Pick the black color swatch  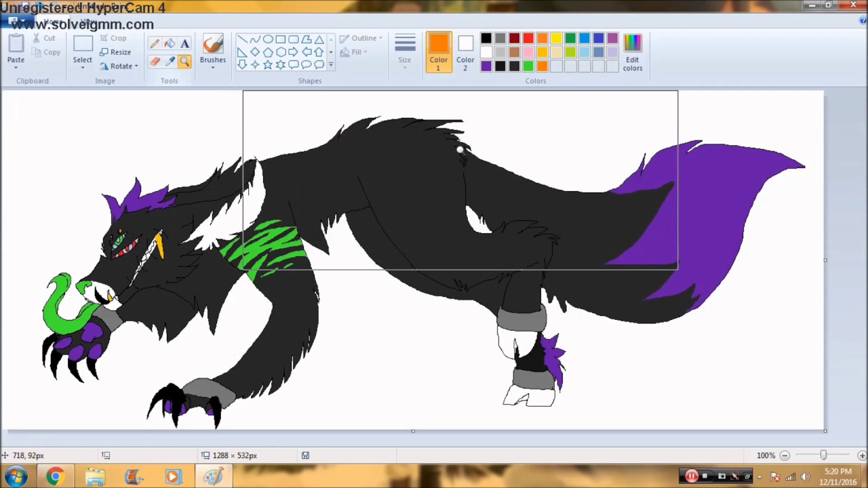pyautogui.click(x=486, y=39)
